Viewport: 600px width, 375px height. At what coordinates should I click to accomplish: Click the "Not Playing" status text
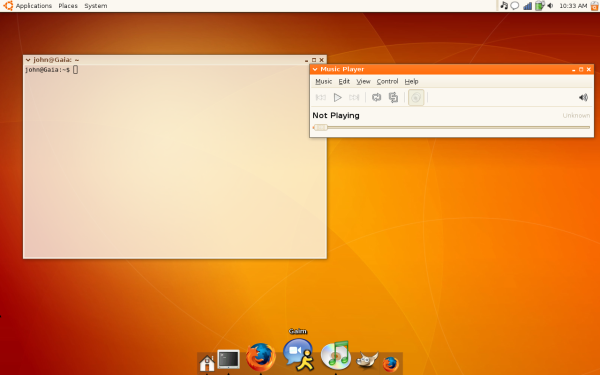click(x=336, y=116)
